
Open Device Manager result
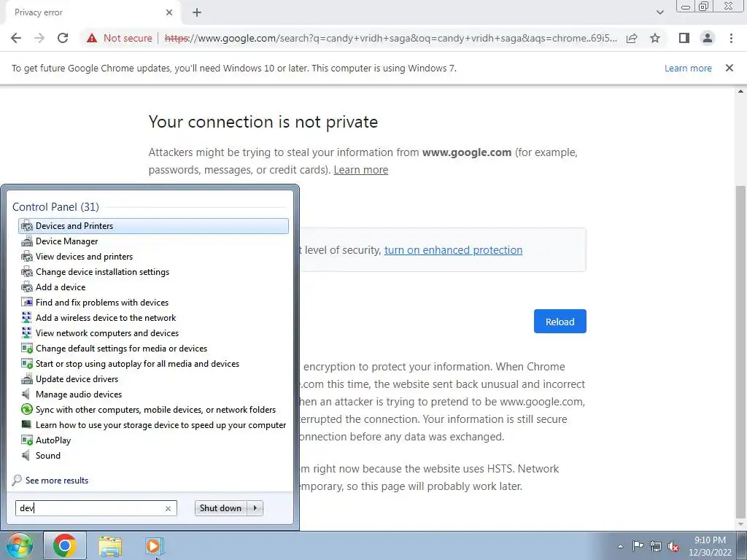click(153, 241)
